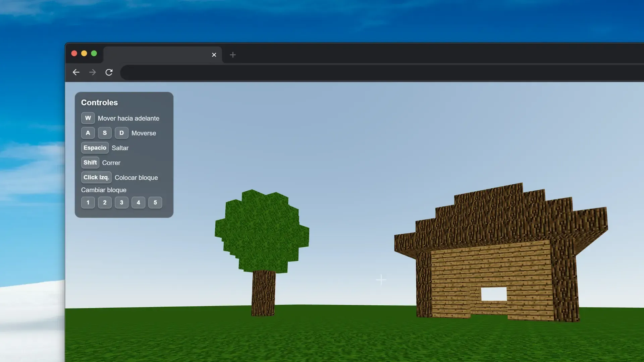Image resolution: width=644 pixels, height=362 pixels.
Task: Click the 'Correr' label
Action: pyautogui.click(x=111, y=163)
